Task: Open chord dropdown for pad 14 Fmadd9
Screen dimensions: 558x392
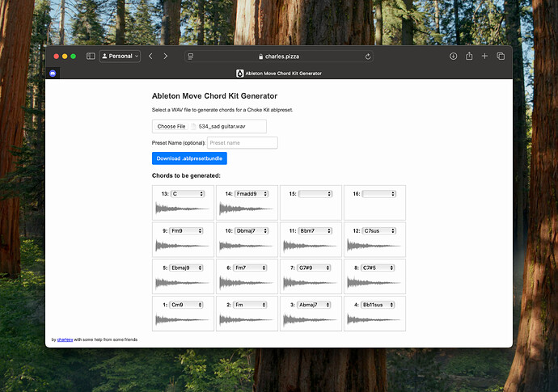Action: coord(252,194)
